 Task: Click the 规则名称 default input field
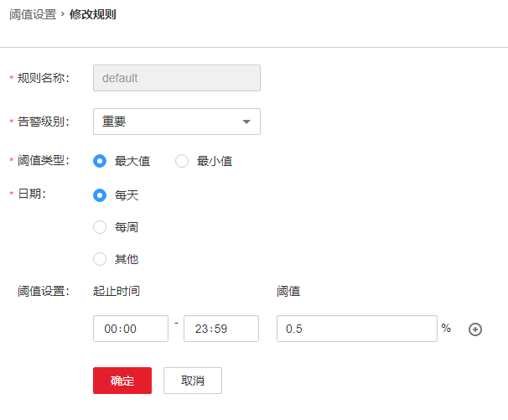click(177, 78)
